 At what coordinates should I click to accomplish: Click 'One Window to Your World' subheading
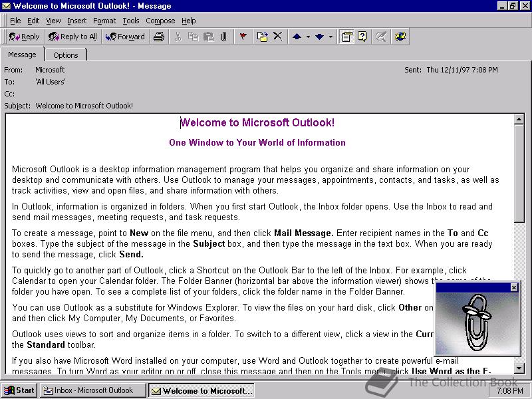(257, 142)
